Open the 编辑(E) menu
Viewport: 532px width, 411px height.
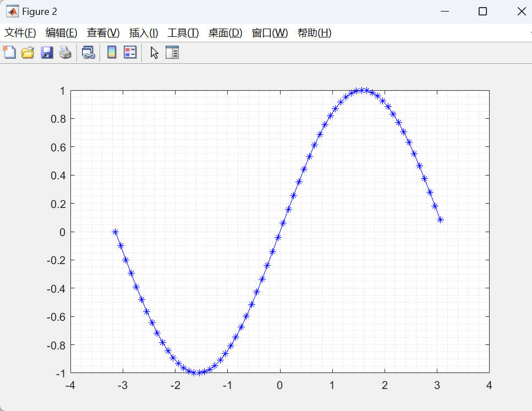click(61, 33)
